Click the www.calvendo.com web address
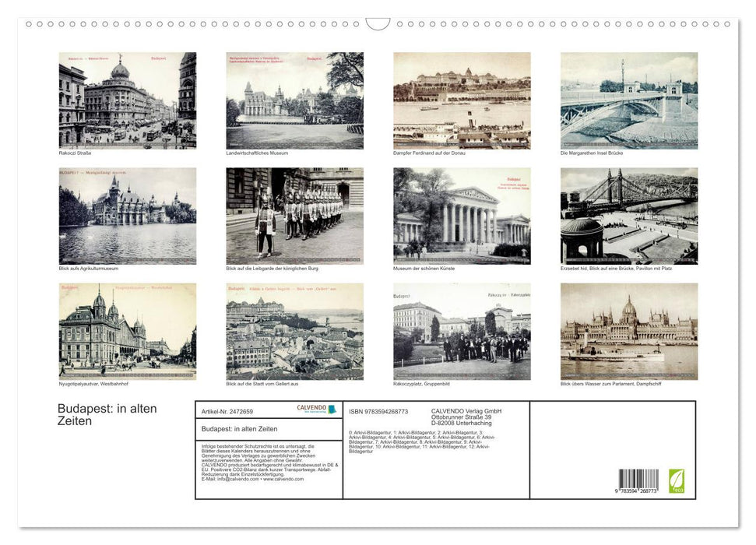Screen dimensions: 756x545 [283, 479]
